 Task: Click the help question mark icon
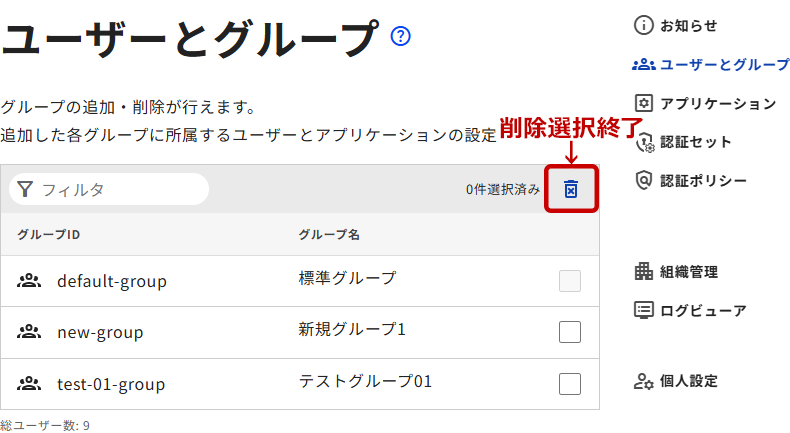pos(402,37)
